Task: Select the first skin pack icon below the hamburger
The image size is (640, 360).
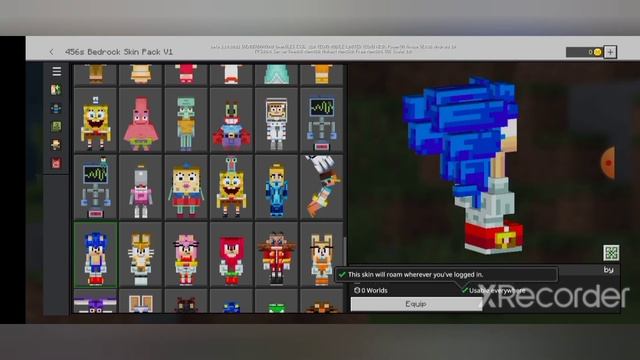Action: tap(56, 89)
